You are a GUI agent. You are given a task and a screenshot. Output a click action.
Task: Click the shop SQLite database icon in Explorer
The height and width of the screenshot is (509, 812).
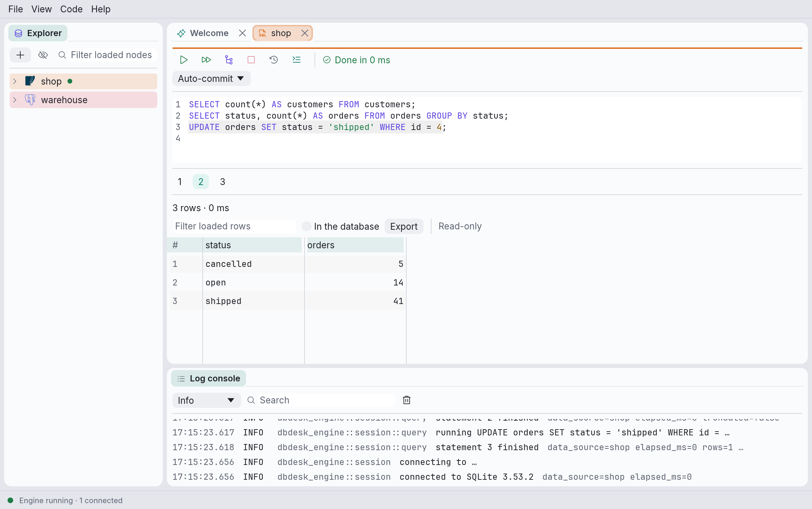pos(30,81)
